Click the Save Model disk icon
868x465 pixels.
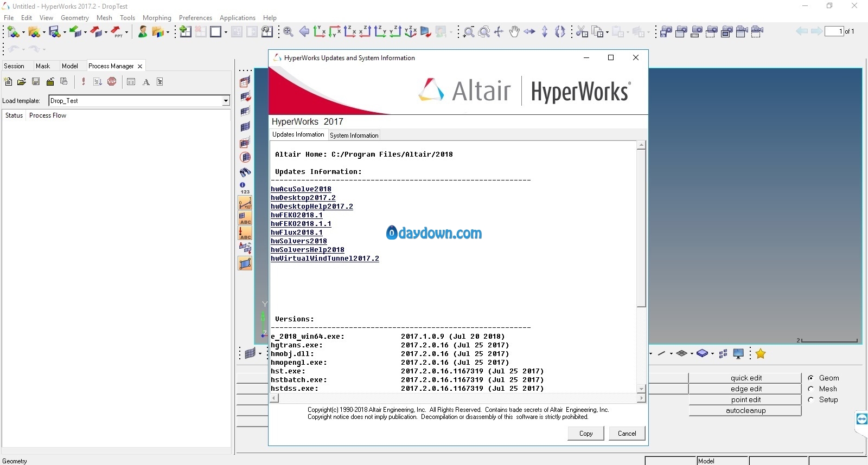pos(54,32)
